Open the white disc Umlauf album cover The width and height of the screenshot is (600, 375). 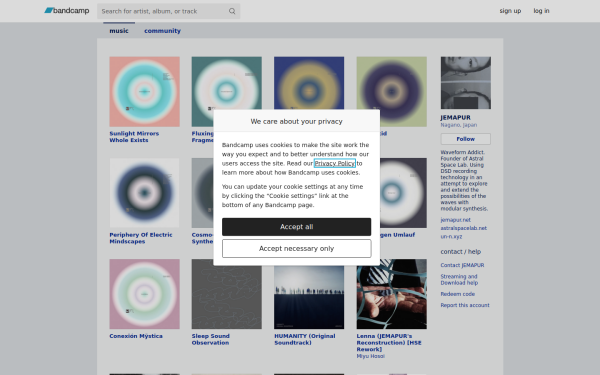403,193
